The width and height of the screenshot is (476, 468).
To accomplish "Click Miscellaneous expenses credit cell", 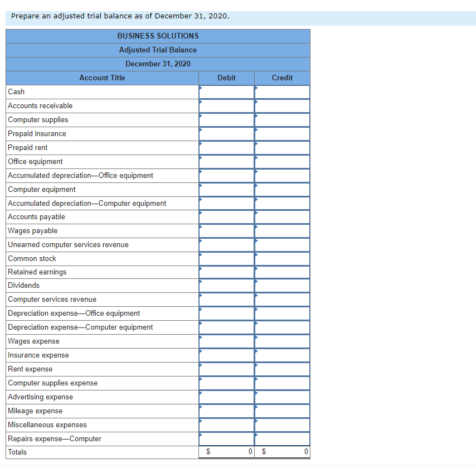I will (x=283, y=426).
